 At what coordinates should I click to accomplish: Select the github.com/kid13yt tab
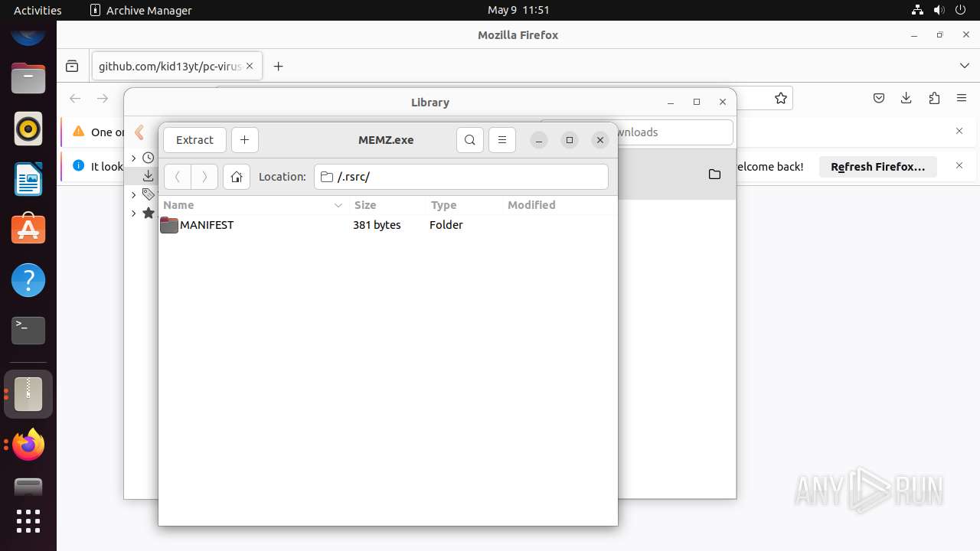pyautogui.click(x=177, y=67)
